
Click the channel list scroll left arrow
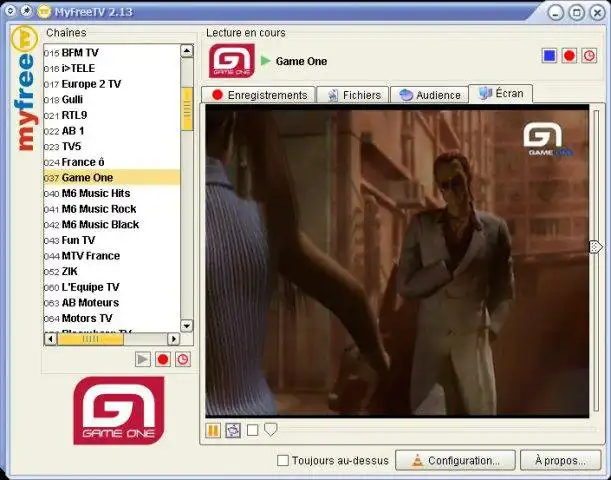click(50, 339)
